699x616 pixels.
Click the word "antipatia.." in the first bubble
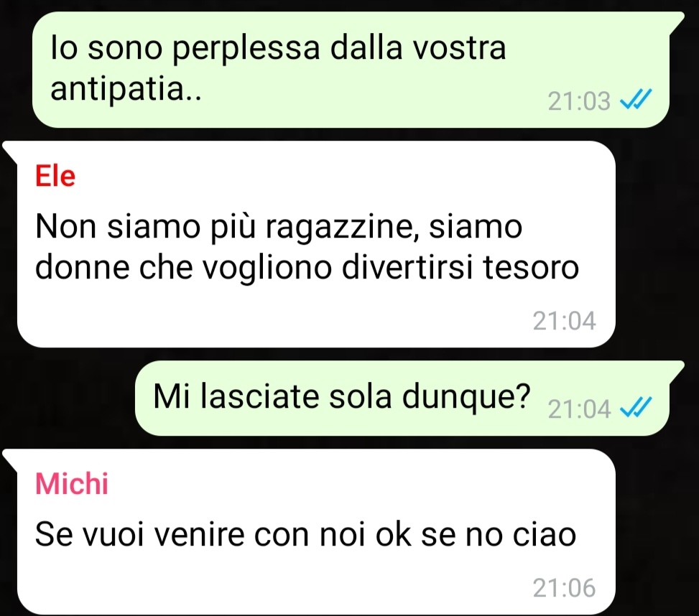126,90
